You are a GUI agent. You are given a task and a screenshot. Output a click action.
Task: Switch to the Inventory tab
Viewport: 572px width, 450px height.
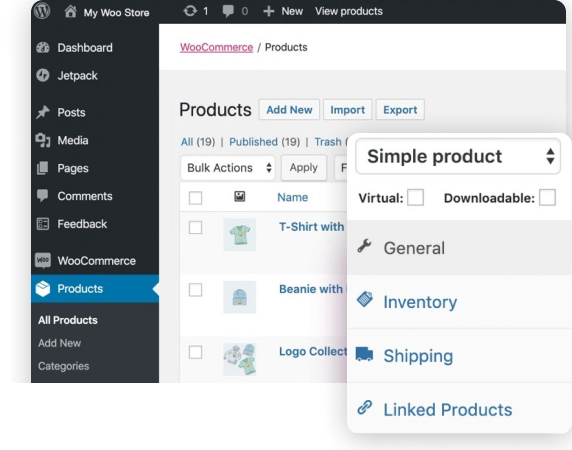[x=460, y=302]
